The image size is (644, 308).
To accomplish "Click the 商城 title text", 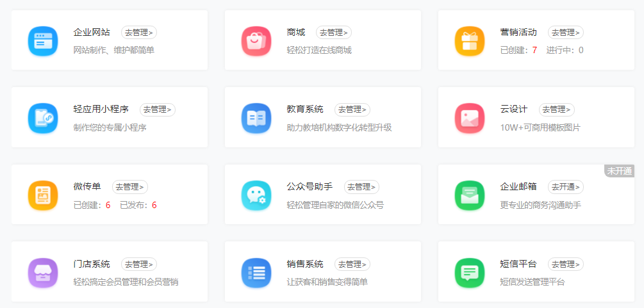I will (295, 33).
